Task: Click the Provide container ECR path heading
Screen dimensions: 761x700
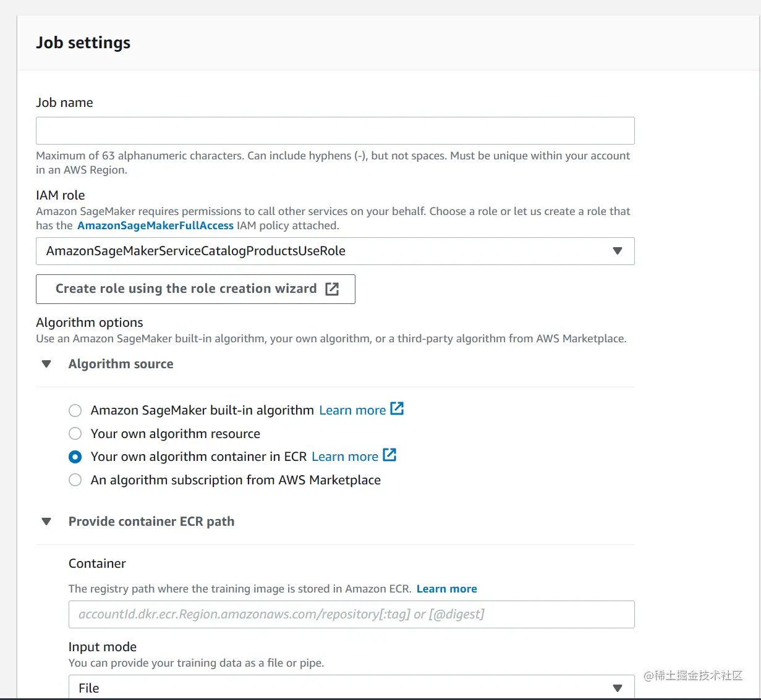Action: [151, 521]
